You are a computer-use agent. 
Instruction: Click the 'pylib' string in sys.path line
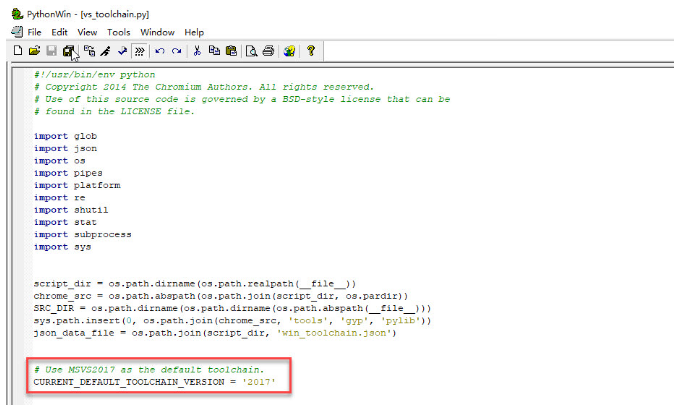tap(401, 321)
